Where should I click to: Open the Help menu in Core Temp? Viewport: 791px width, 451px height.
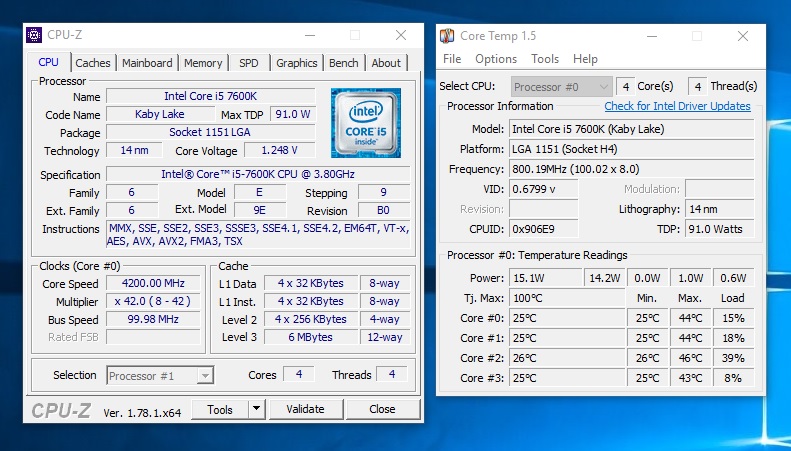coord(585,59)
